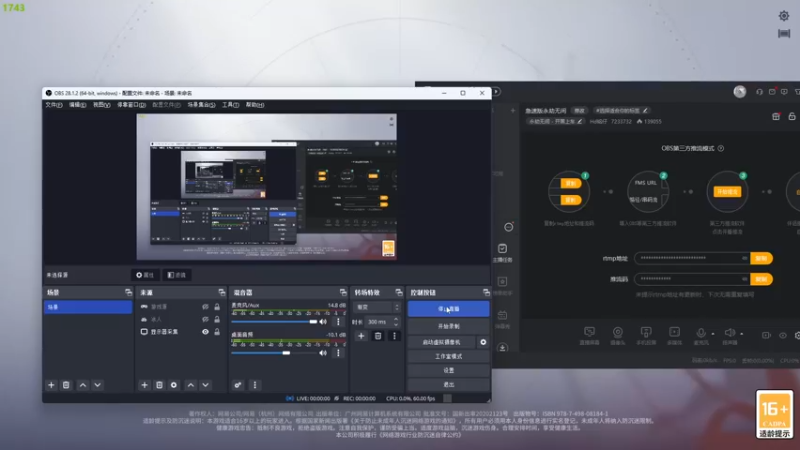The height and width of the screenshot is (450, 800).
Task: Copy the 推流码 with its orange button
Action: 761,279
